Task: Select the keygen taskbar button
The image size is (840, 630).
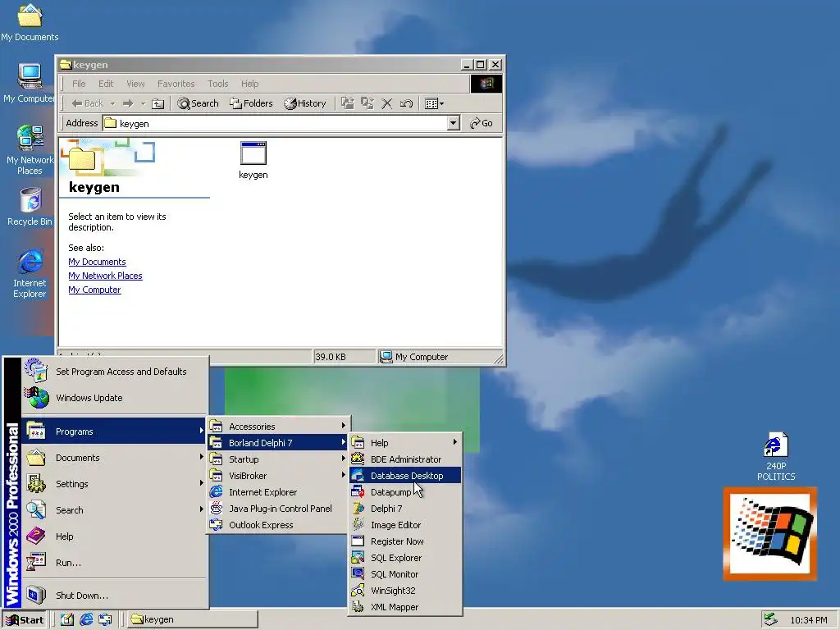Action: [x=193, y=620]
